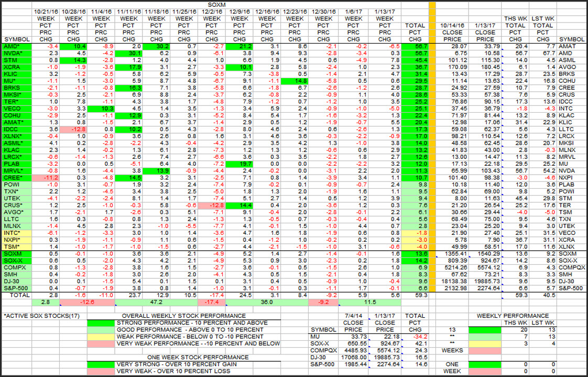Select the 650.55 SOX-X close price
588x377 pixels.
pos(353,343)
